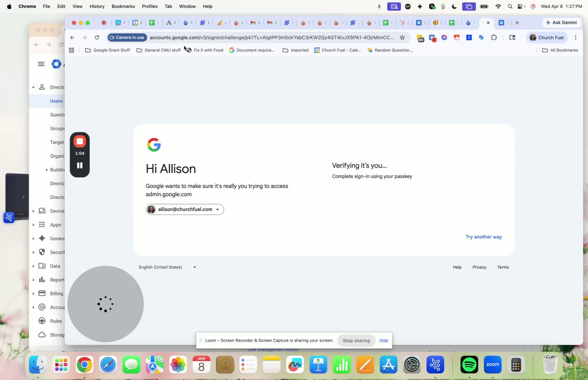Open the Church Fuel - Cale... bookmark

click(x=338, y=50)
